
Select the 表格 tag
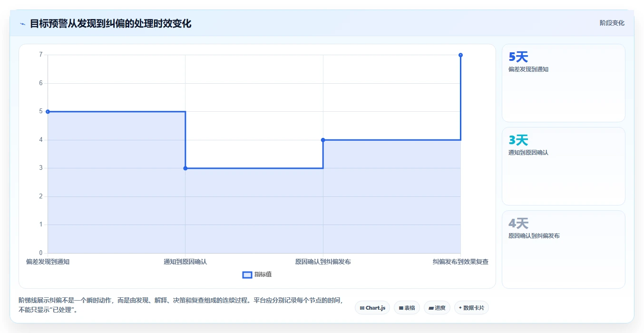[x=407, y=308]
